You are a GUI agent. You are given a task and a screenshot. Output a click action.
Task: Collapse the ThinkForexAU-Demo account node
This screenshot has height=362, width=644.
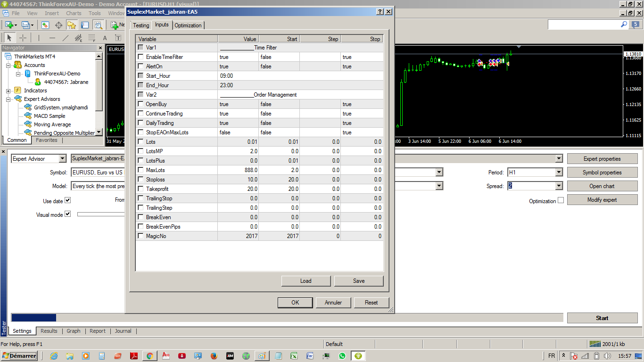[x=18, y=74]
